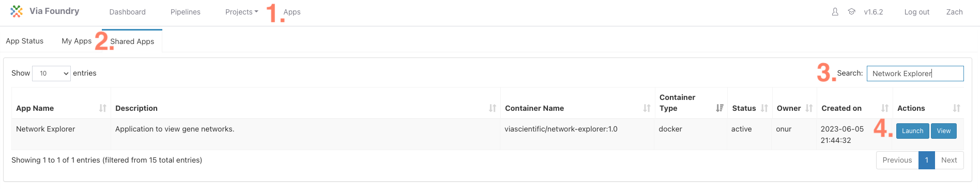
Task: Sort by App Name column arrows
Action: [103, 108]
